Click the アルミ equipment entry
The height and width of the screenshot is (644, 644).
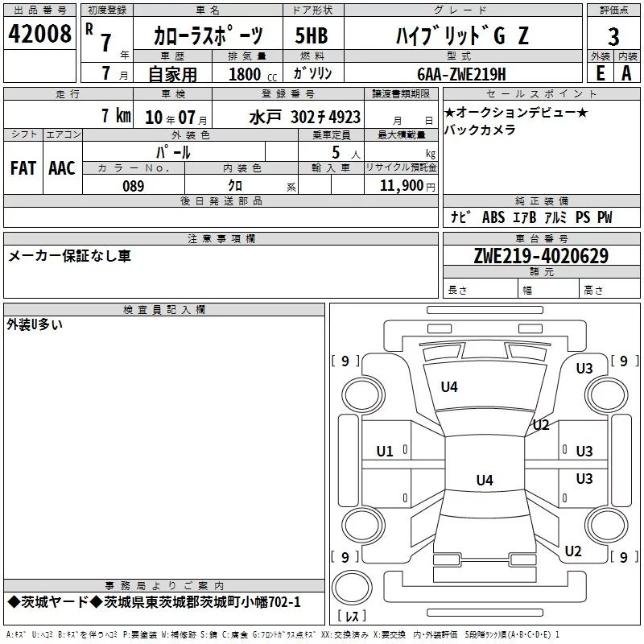pos(555,217)
